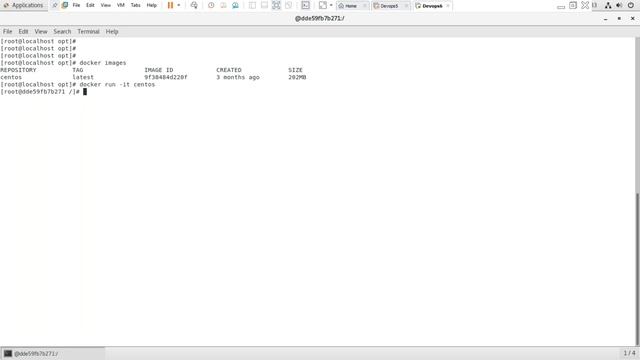Viewport: 640px width, 360px height.
Task: Click the stretch guest display icon
Action: 323,5
